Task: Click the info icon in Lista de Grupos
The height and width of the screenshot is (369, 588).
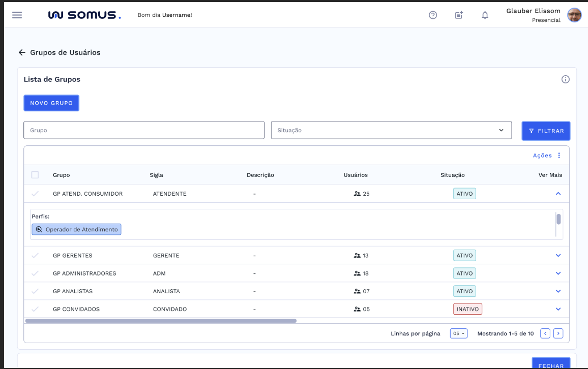Action: point(565,79)
